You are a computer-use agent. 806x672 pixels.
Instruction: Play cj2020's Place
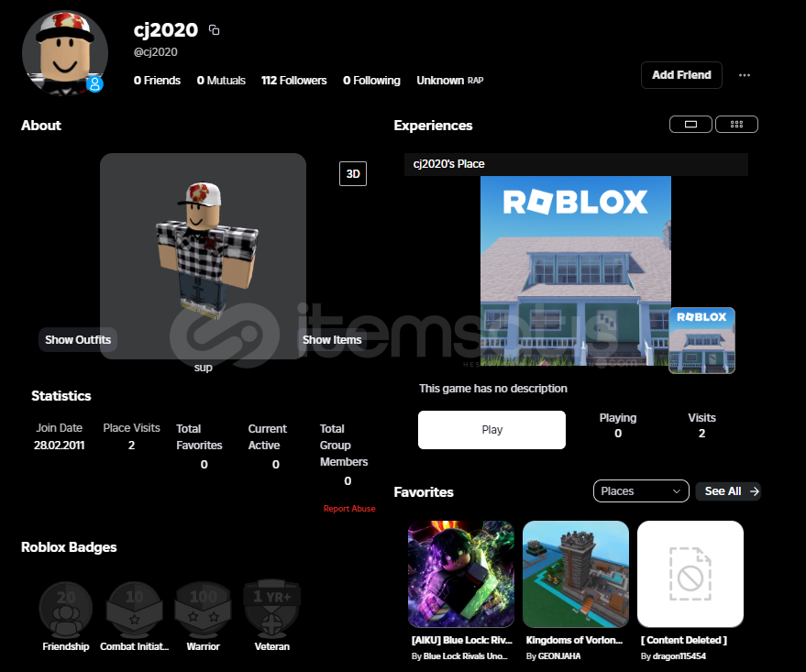click(491, 429)
